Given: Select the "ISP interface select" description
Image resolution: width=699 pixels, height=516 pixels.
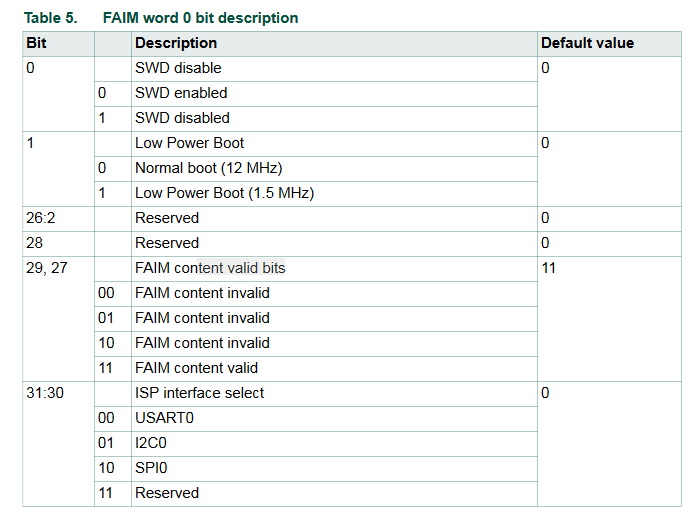Looking at the screenshot, I should click(200, 393).
